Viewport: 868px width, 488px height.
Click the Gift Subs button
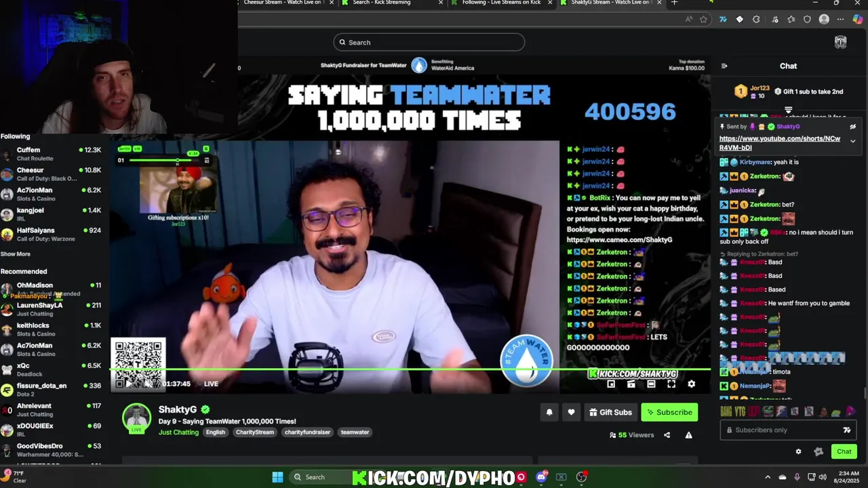pyautogui.click(x=610, y=412)
